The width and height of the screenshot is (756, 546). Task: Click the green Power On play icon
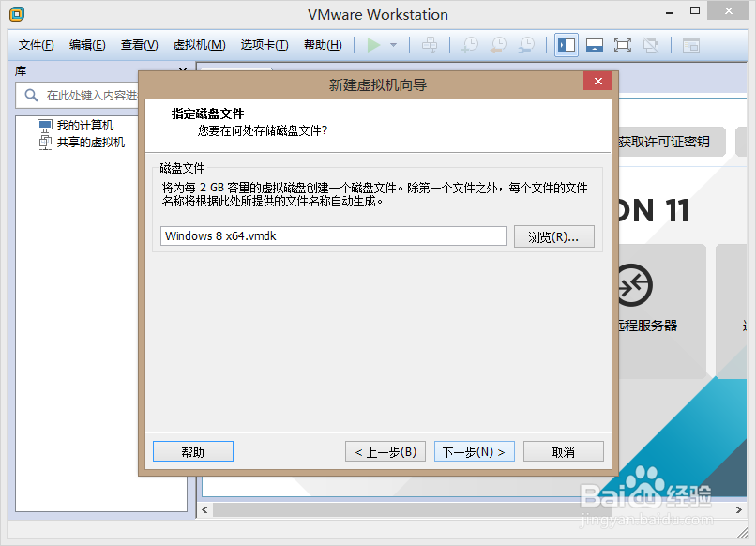pyautogui.click(x=373, y=45)
